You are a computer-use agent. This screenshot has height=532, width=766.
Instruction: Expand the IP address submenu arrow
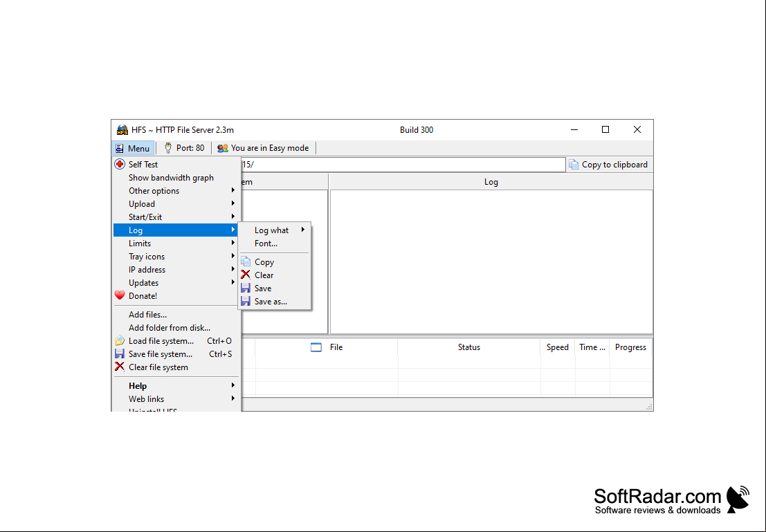pos(233,269)
